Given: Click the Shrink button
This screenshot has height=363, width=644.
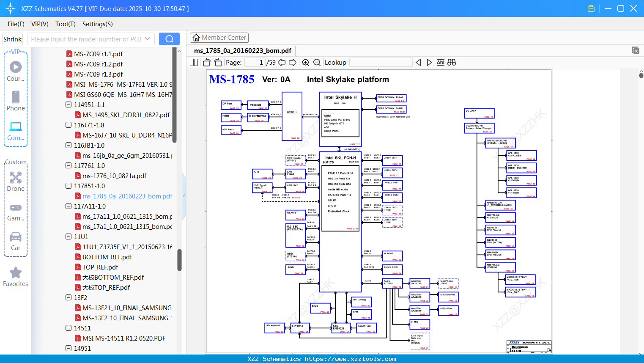Looking at the screenshot, I should 12,39.
